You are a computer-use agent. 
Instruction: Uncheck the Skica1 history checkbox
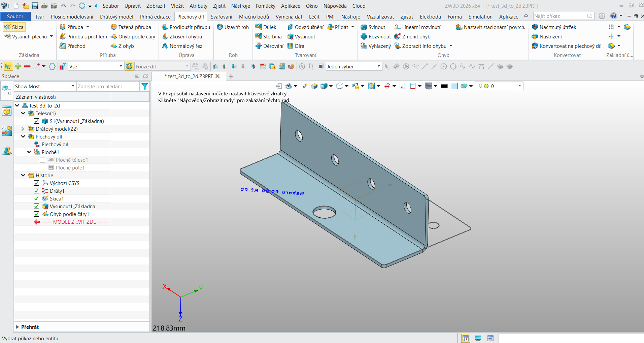[x=36, y=198]
